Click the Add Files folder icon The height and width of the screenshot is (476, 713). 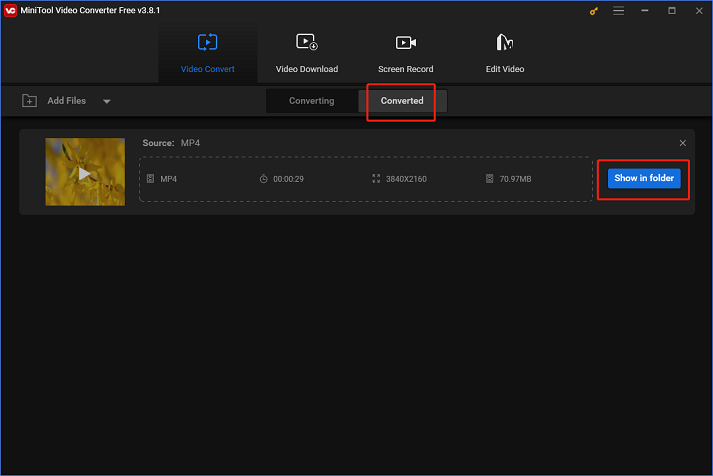pyautogui.click(x=30, y=100)
